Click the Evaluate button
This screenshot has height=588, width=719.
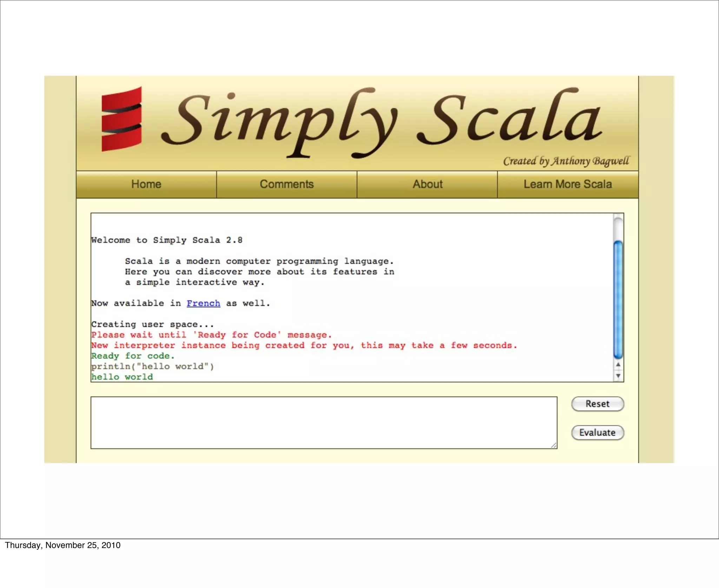(x=598, y=433)
